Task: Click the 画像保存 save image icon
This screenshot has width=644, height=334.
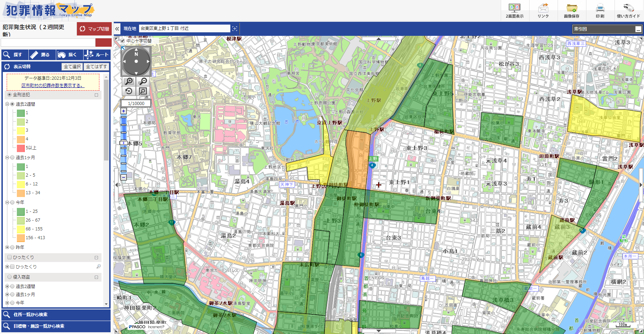Action: 571,11
